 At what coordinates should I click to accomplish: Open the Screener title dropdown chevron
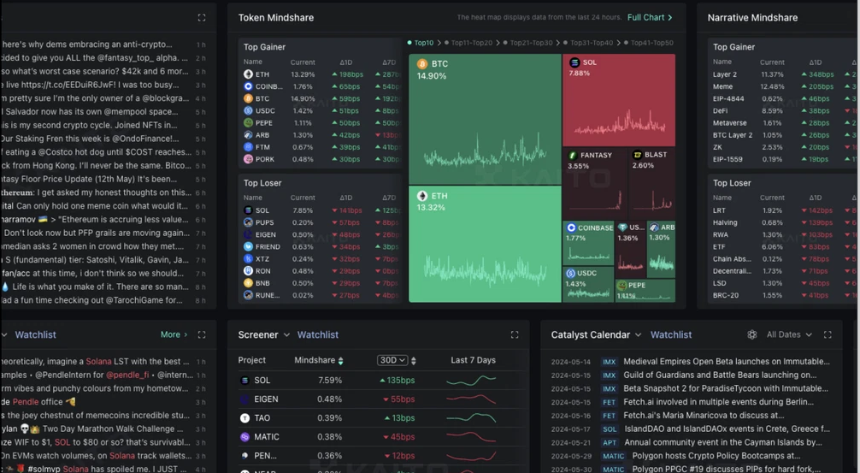point(286,335)
